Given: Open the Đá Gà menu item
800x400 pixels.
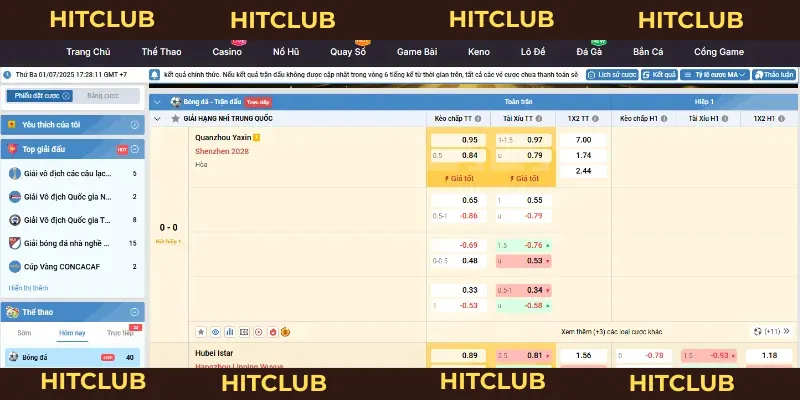Looking at the screenshot, I should 589,52.
